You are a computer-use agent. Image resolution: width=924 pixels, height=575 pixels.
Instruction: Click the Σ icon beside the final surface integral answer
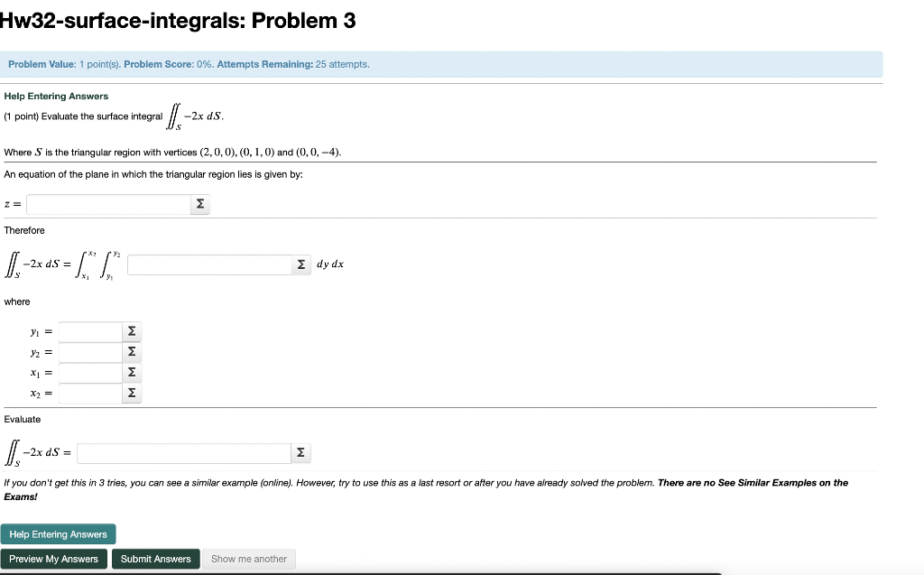point(300,452)
